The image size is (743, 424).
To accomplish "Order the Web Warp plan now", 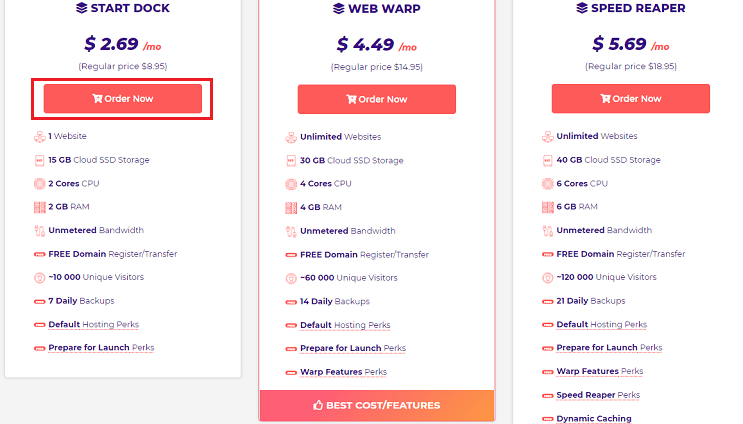I will [377, 99].
